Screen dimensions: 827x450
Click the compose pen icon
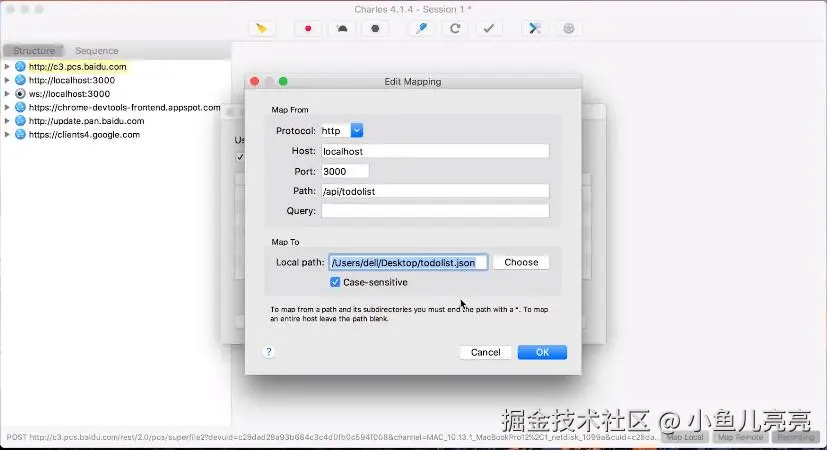point(421,28)
